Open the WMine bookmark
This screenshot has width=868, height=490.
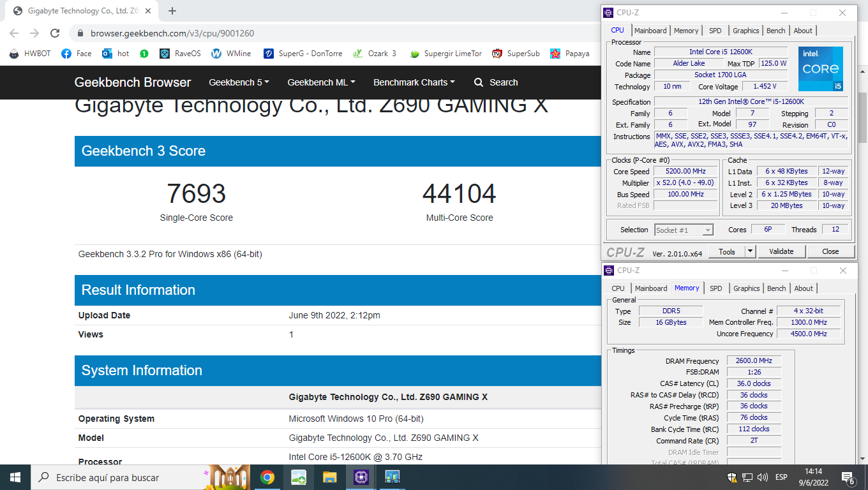pos(231,54)
